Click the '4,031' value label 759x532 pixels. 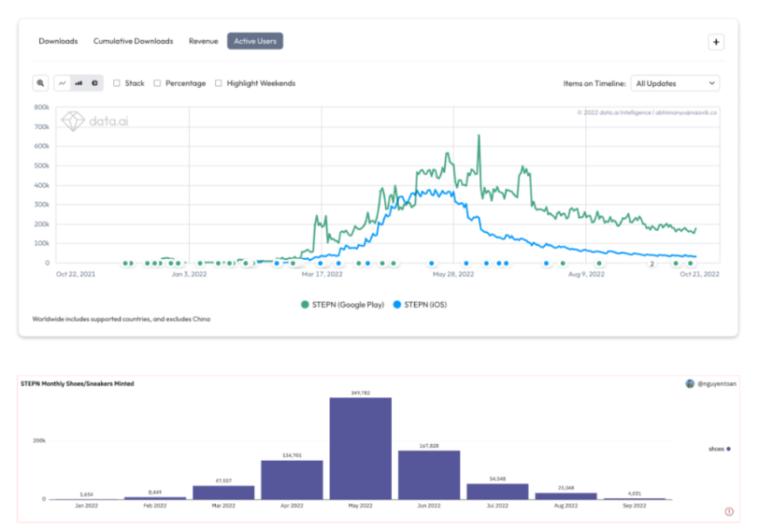point(635,494)
